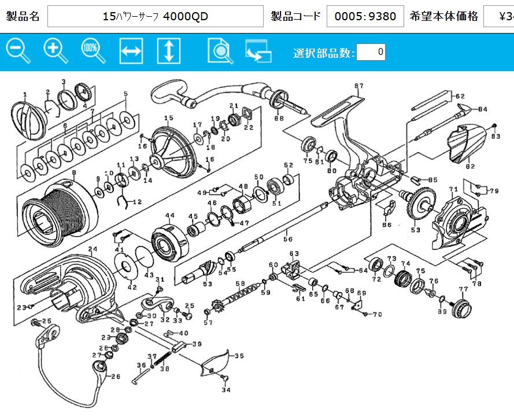Screen dimensions: 514x420
Task: Select part number 74 on the diagram
Action: coord(406,264)
